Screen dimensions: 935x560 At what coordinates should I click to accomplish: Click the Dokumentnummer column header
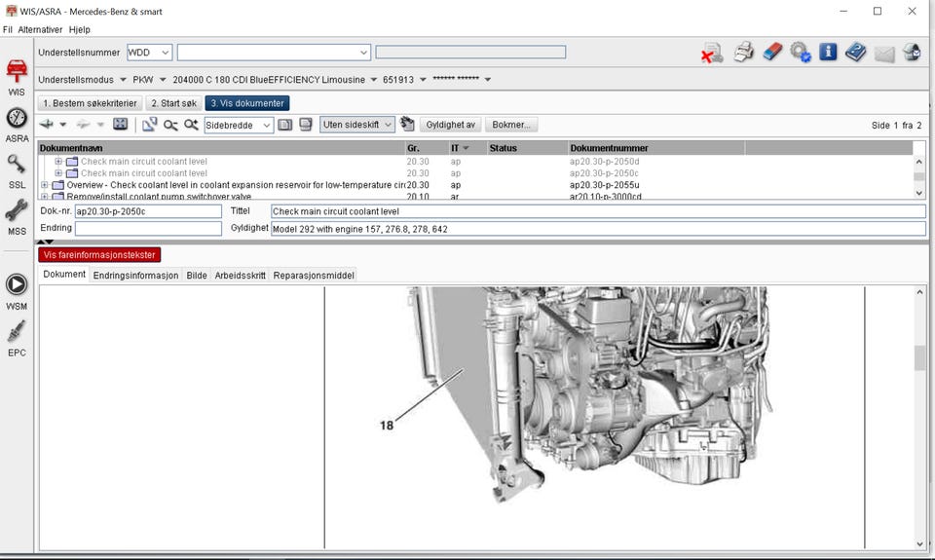656,148
